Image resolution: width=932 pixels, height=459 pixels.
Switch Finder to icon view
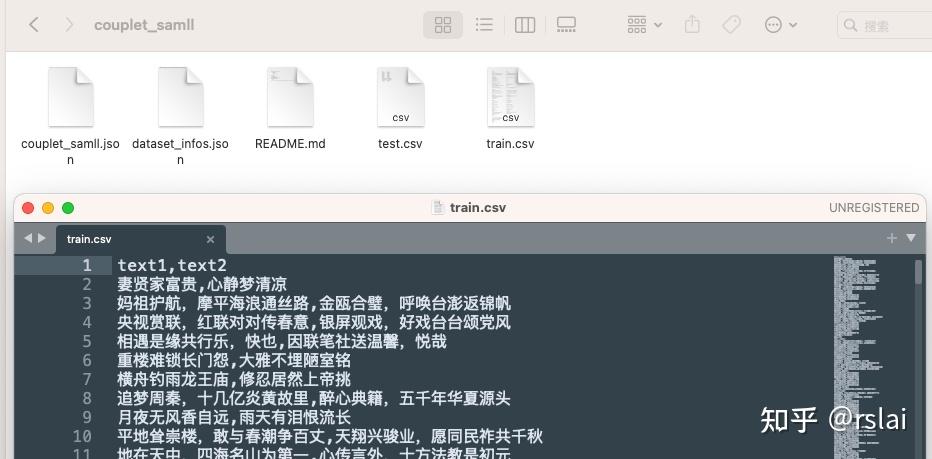click(443, 25)
